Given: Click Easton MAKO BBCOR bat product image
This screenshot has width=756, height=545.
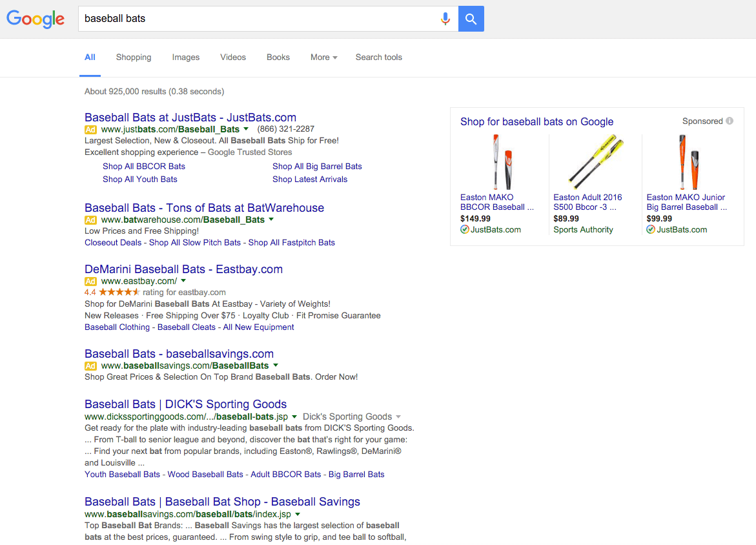Looking at the screenshot, I should tap(502, 162).
